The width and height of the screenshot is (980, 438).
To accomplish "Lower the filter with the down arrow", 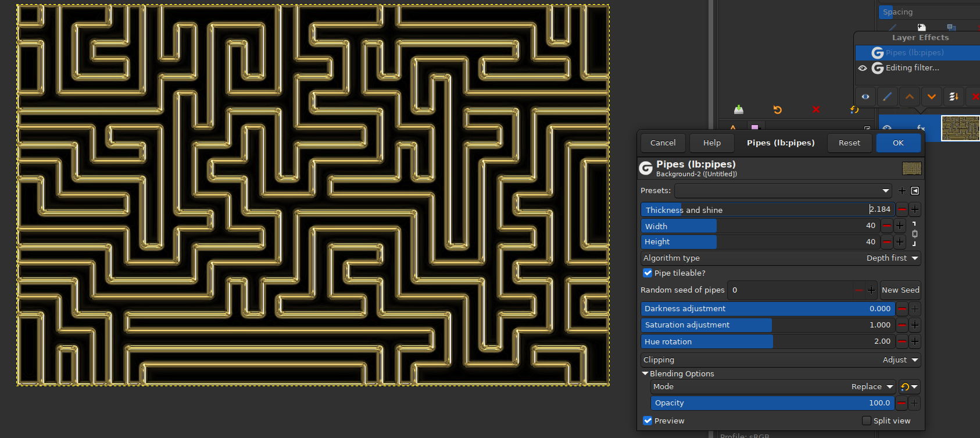I will click(932, 97).
